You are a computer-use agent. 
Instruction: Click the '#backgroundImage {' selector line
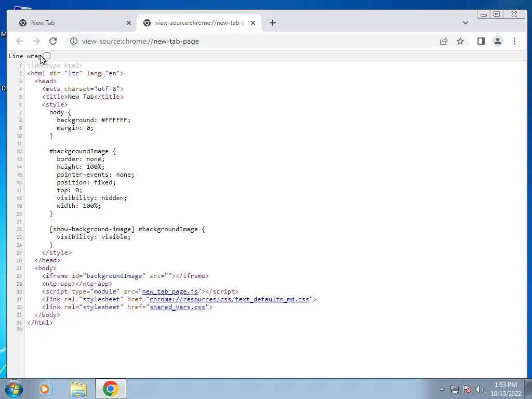click(x=83, y=151)
